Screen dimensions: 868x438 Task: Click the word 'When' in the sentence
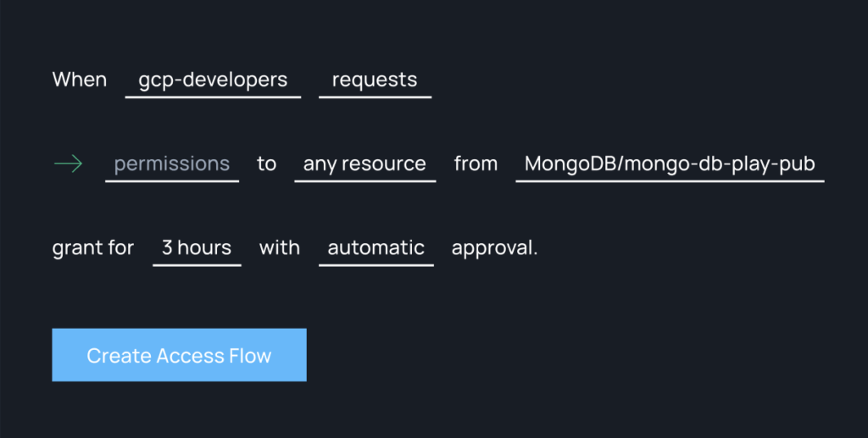click(x=80, y=80)
